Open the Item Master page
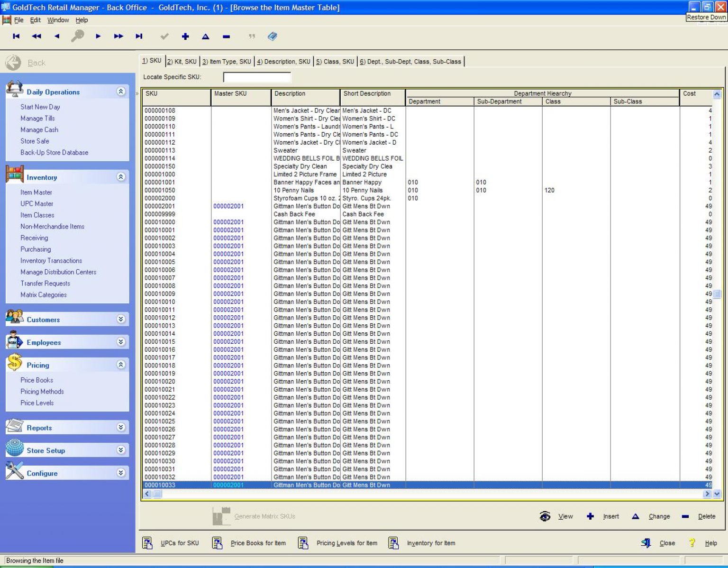The height and width of the screenshot is (568, 728). 36,192
